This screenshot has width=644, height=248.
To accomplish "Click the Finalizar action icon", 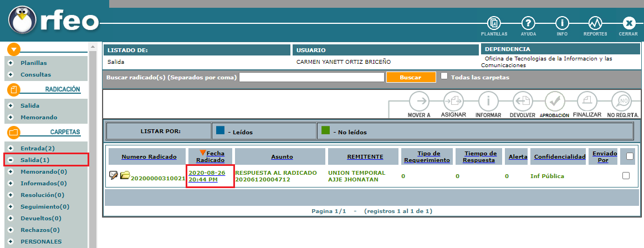I will point(587,100).
